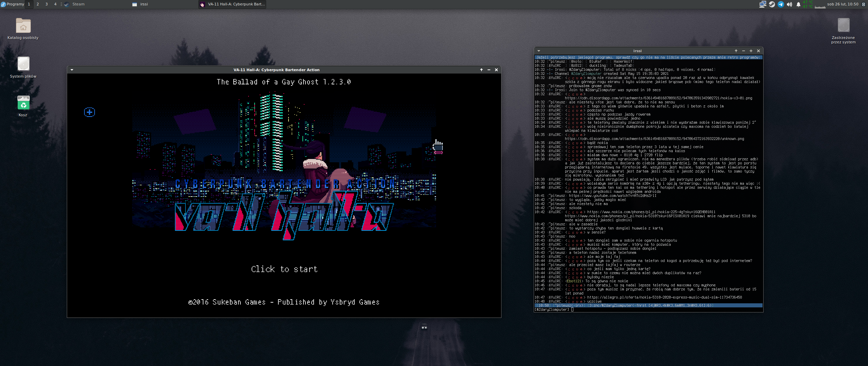Click the irssi status bar with window activity

(648, 306)
